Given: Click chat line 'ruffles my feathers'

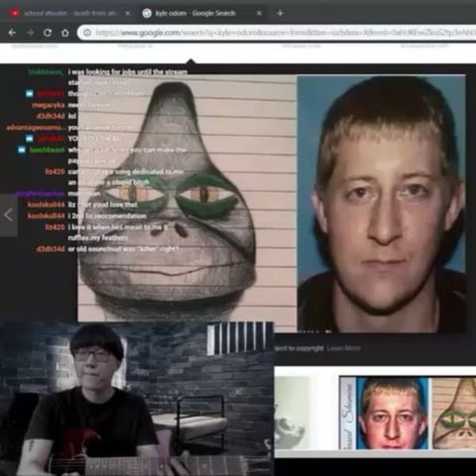Looking at the screenshot, I should 98,238.
